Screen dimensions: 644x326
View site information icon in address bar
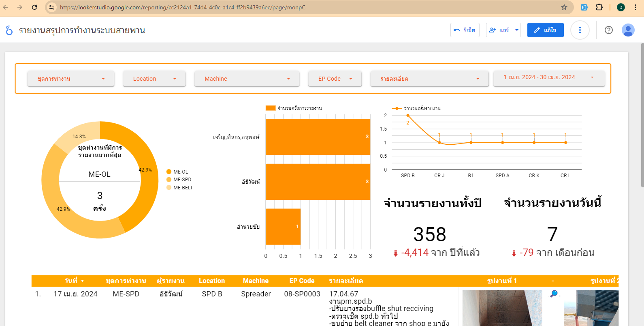click(x=52, y=7)
